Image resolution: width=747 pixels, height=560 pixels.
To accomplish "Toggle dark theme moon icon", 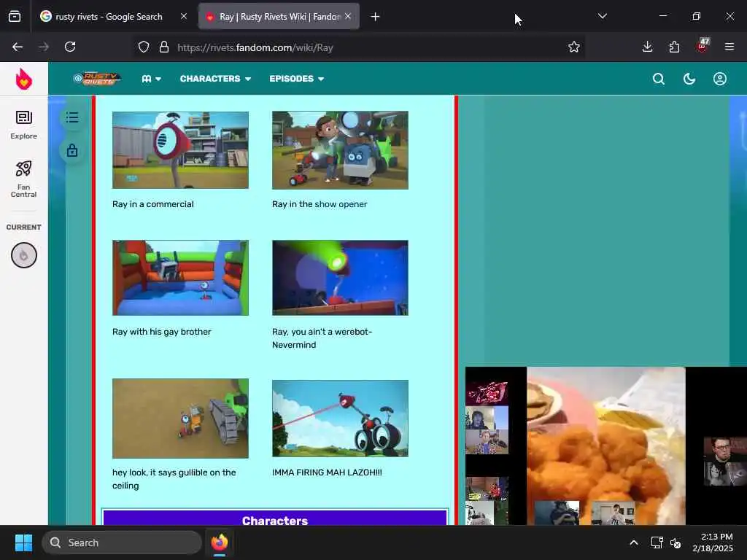I will (x=689, y=79).
